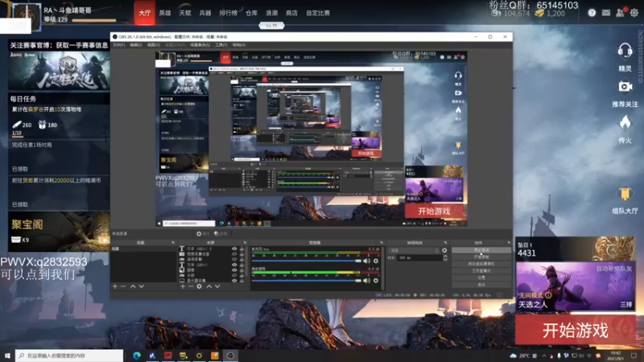Open the OBS 场景集合(S) menu
This screenshot has width=644, height=362.
(x=200, y=45)
